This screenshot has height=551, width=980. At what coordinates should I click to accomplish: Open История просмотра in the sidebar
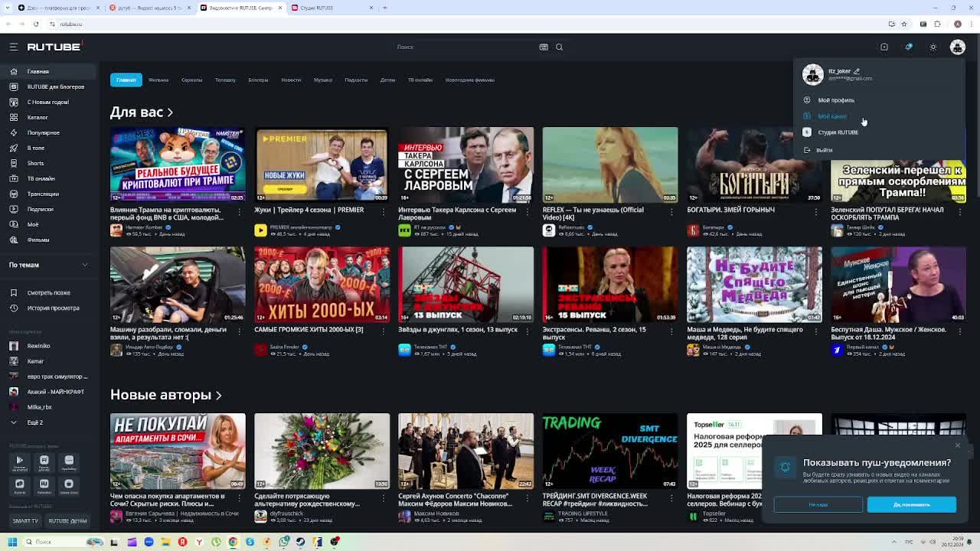click(x=53, y=308)
